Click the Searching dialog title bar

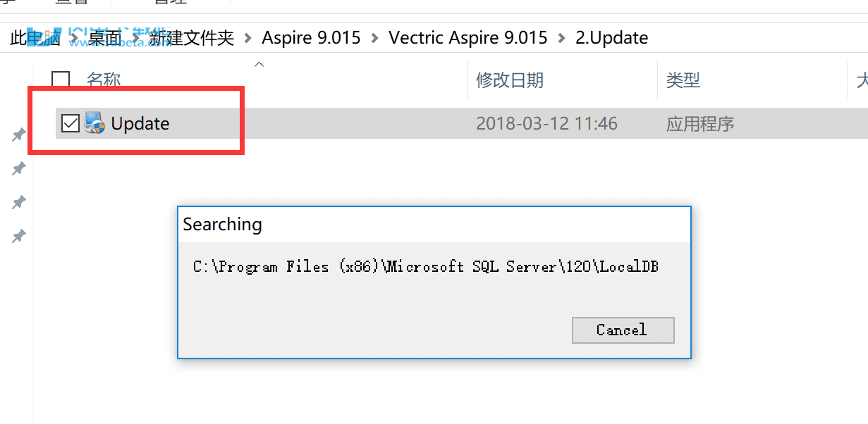click(434, 225)
